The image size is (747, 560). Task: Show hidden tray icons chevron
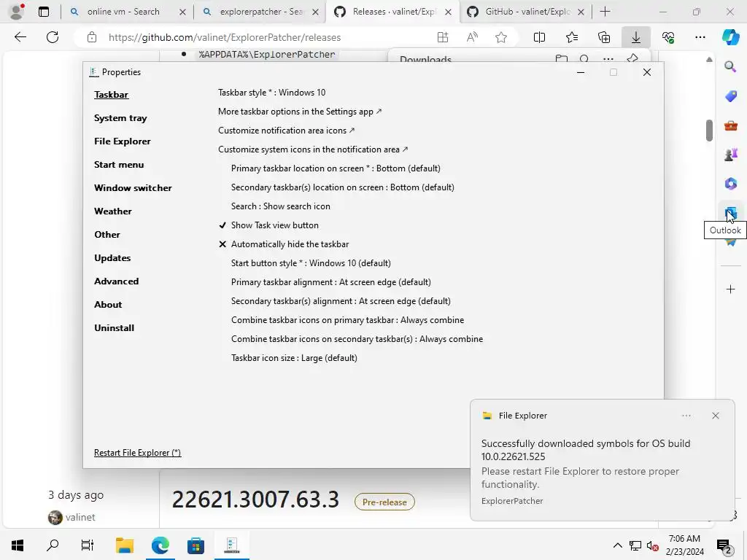click(x=617, y=545)
